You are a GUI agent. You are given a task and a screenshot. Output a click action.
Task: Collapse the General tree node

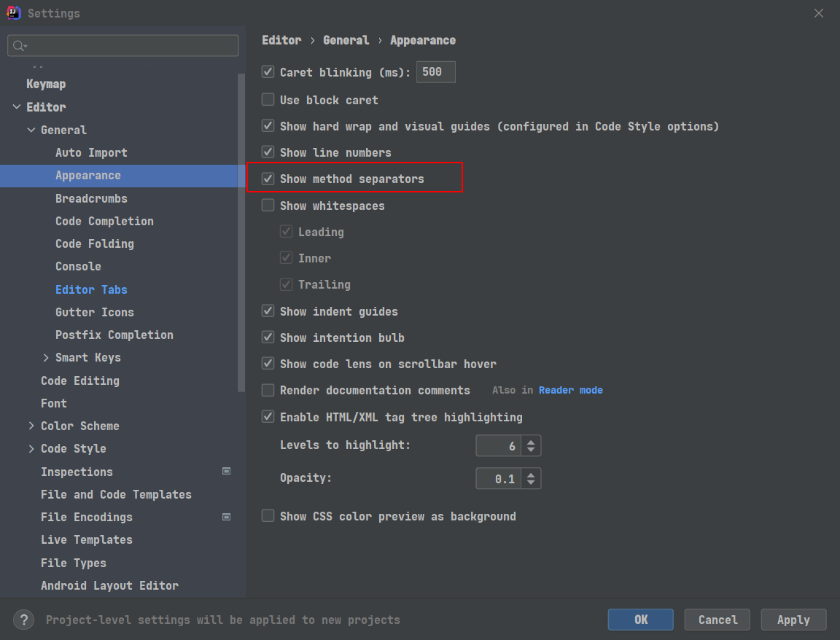[31, 130]
